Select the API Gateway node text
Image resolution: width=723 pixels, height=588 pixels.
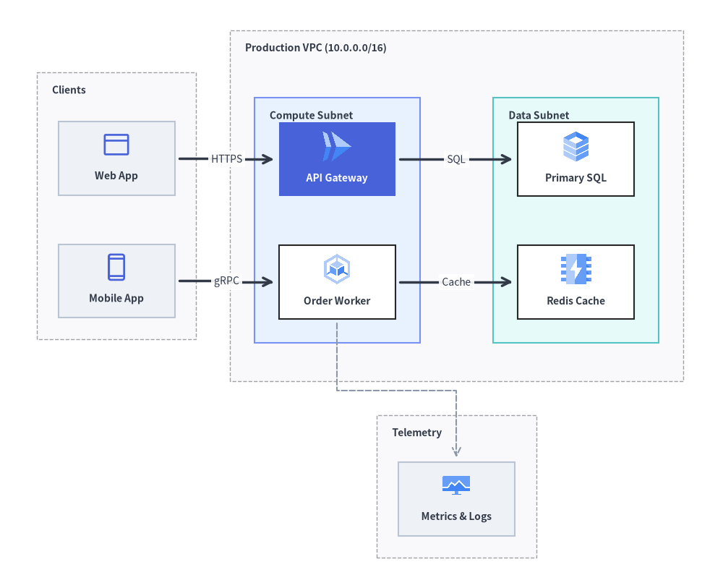click(x=337, y=178)
